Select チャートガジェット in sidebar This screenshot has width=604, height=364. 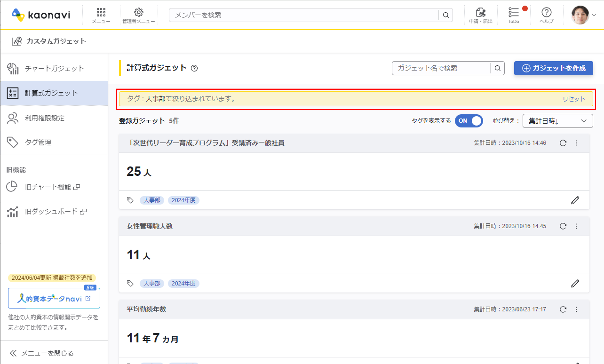(x=54, y=68)
